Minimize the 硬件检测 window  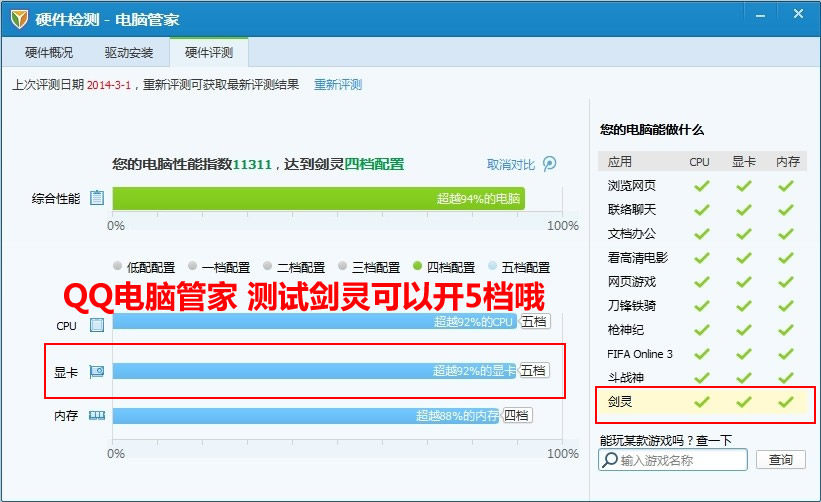[x=760, y=16]
